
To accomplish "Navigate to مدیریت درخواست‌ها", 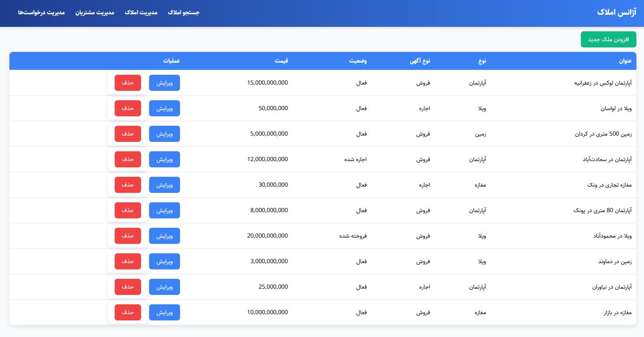I will pyautogui.click(x=41, y=13).
